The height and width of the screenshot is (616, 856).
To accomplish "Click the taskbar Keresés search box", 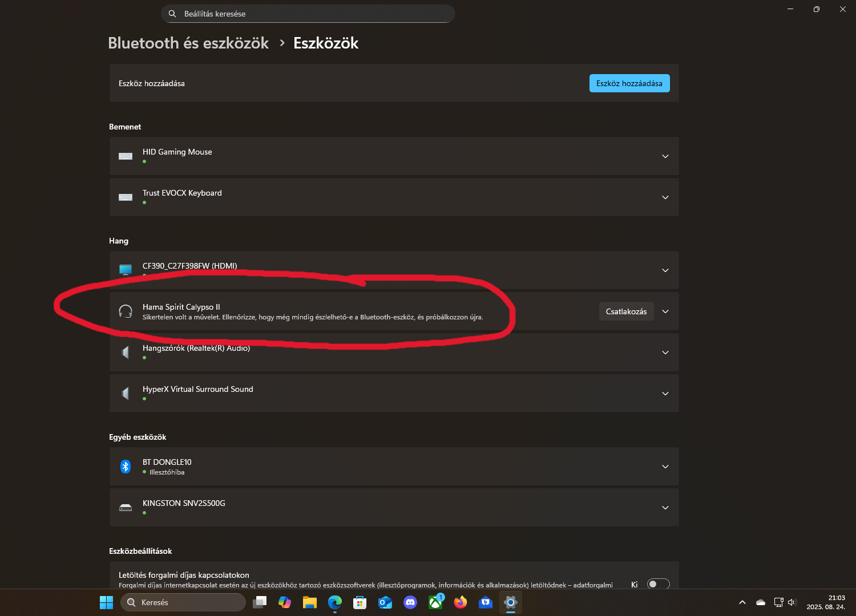I will pos(183,602).
